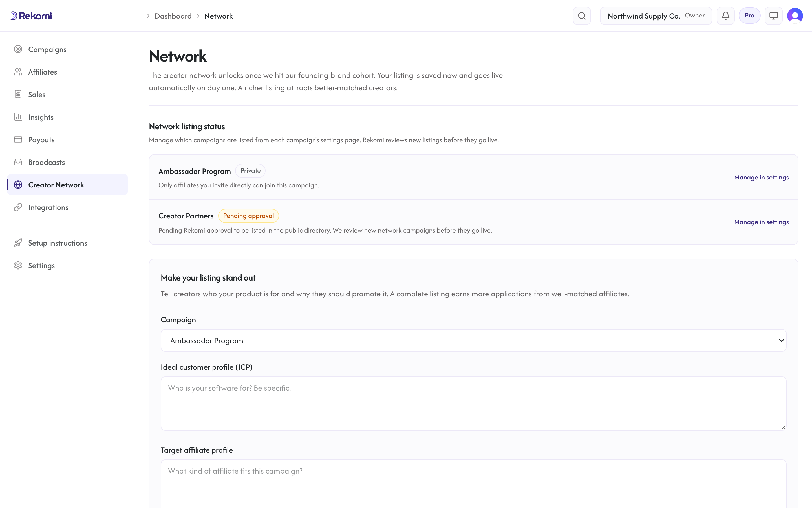Click the Integrations link icon
Viewport: 812px width, 508px height.
coord(18,207)
